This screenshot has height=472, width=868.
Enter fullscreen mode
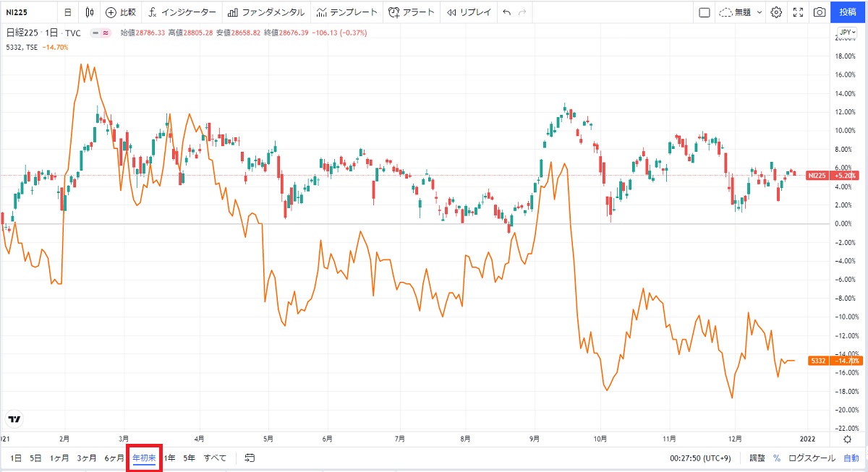[x=798, y=12]
